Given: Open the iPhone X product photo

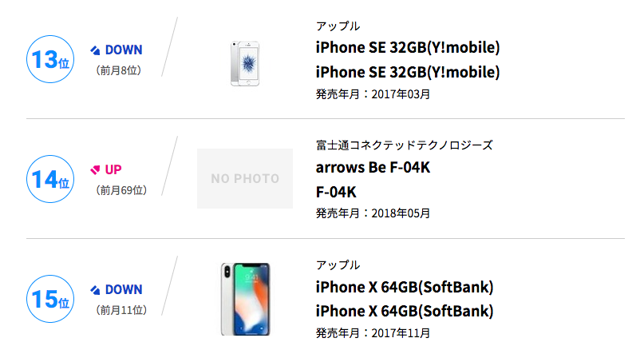Looking at the screenshot, I should [245, 299].
